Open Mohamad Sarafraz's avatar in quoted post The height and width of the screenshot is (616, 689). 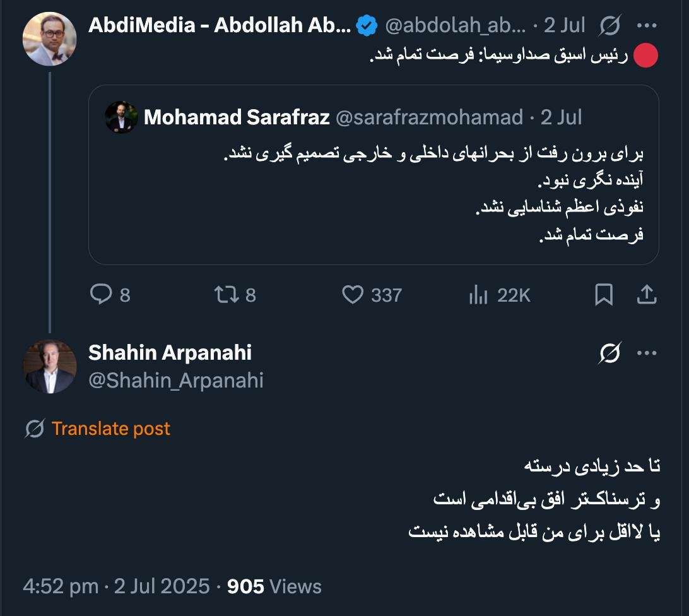pyautogui.click(x=122, y=117)
